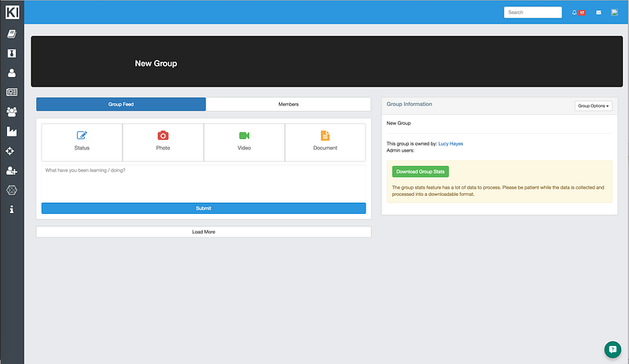Open notifications bell with 17 badge
This screenshot has width=629, height=364.
click(x=579, y=13)
